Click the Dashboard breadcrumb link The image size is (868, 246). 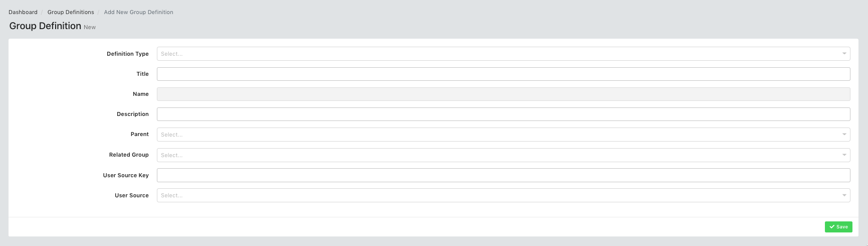pyautogui.click(x=23, y=12)
